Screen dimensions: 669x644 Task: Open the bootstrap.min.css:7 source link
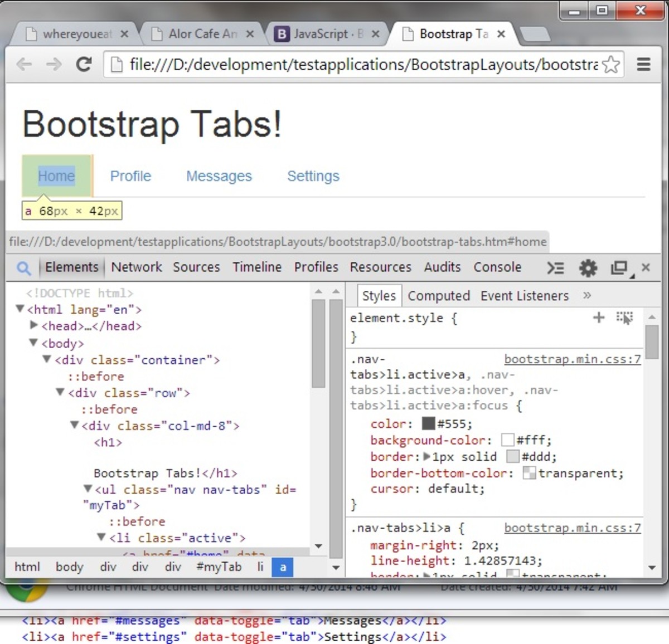[572, 359]
